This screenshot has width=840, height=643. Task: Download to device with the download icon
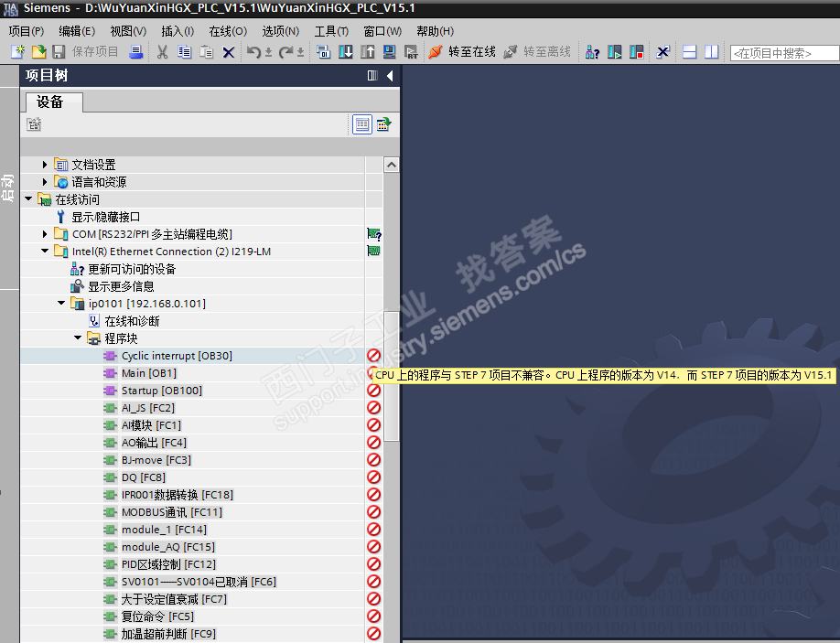pos(346,52)
